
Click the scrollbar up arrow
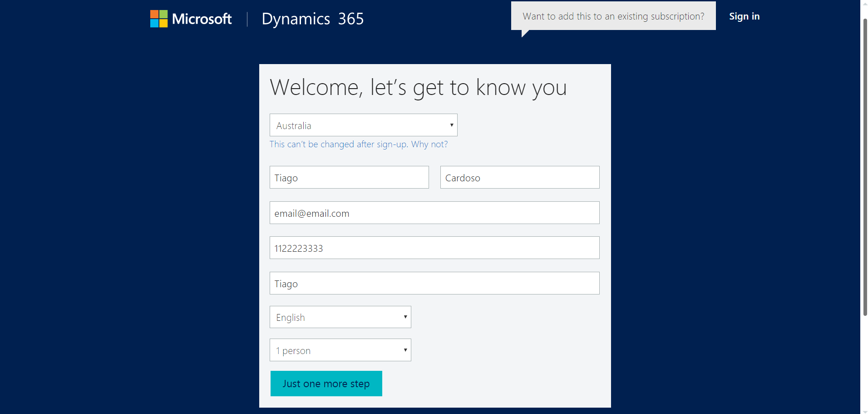[x=864, y=3]
